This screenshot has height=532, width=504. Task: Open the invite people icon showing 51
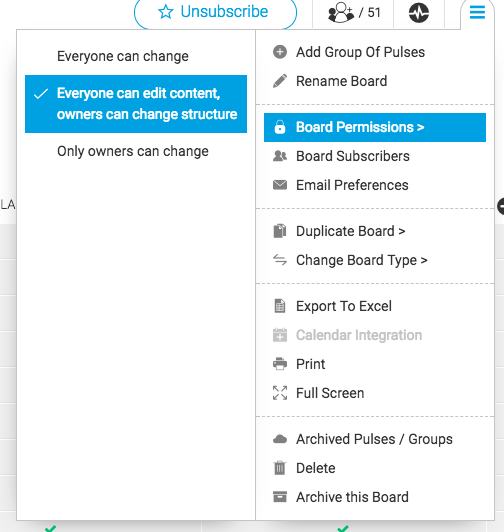pyautogui.click(x=354, y=13)
